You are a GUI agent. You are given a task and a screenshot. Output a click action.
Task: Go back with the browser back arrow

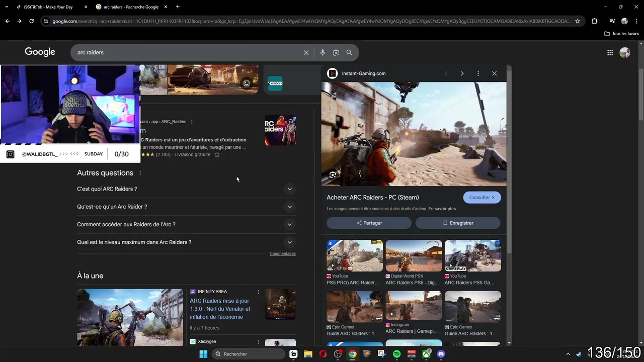(x=7, y=21)
